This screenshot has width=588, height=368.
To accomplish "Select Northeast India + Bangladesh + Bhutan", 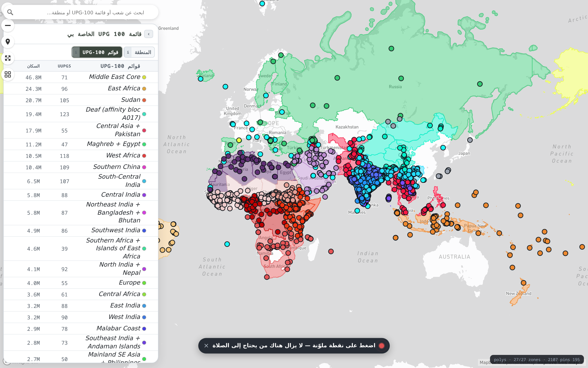I will [x=81, y=212].
